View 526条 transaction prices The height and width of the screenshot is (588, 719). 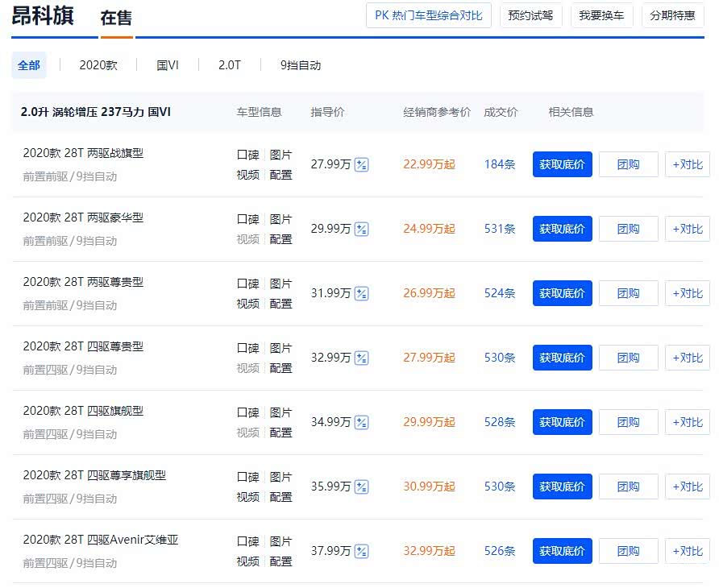click(500, 551)
